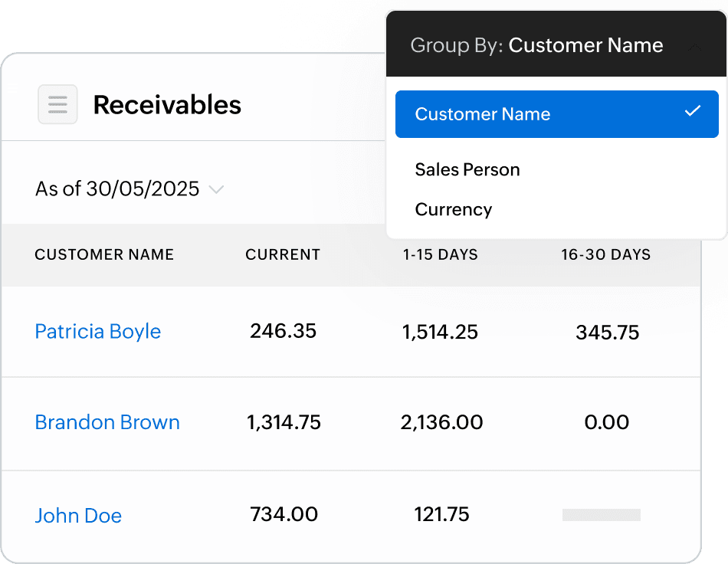Open Patricia Boyle customer link
This screenshot has width=728, height=564.
98,332
